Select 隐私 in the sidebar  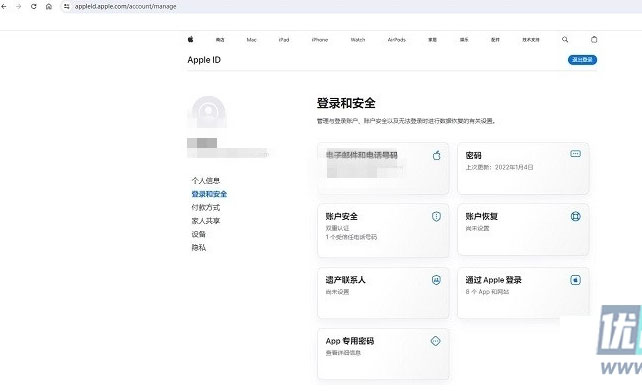(x=199, y=248)
